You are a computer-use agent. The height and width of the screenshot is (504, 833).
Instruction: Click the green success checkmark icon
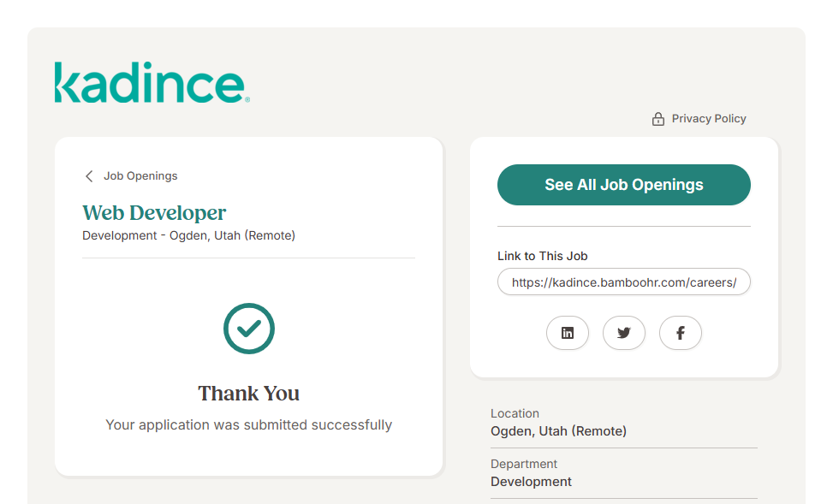(x=248, y=329)
